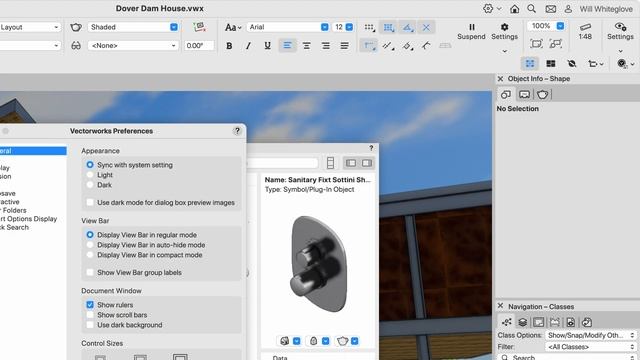The width and height of the screenshot is (640, 360).
Task: Open the <None> dropdown
Action: [x=133, y=46]
